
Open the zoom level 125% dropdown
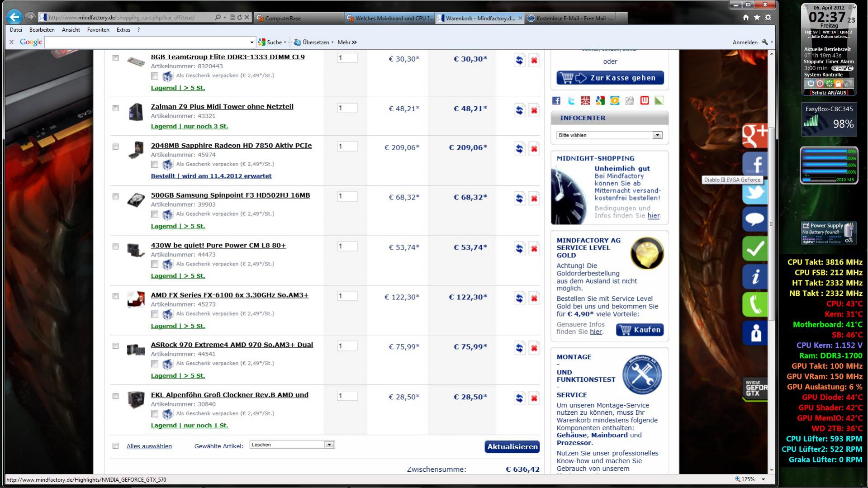[764, 479]
